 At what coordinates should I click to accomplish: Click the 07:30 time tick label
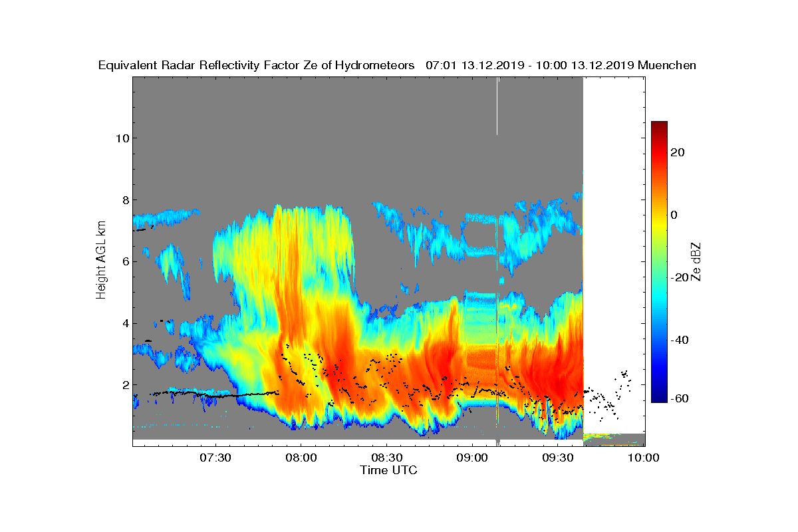tap(215, 458)
